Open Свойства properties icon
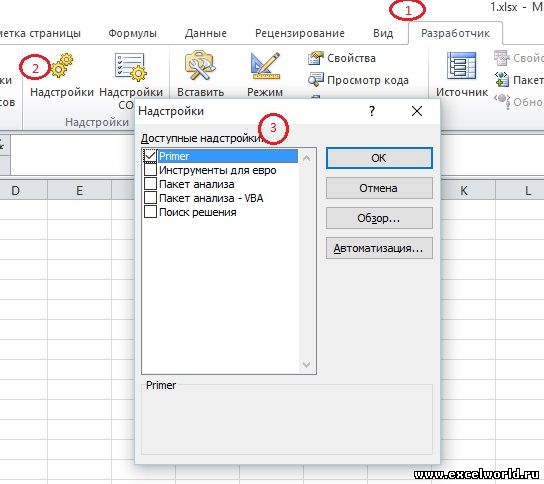This screenshot has height=484, width=544. click(x=316, y=58)
